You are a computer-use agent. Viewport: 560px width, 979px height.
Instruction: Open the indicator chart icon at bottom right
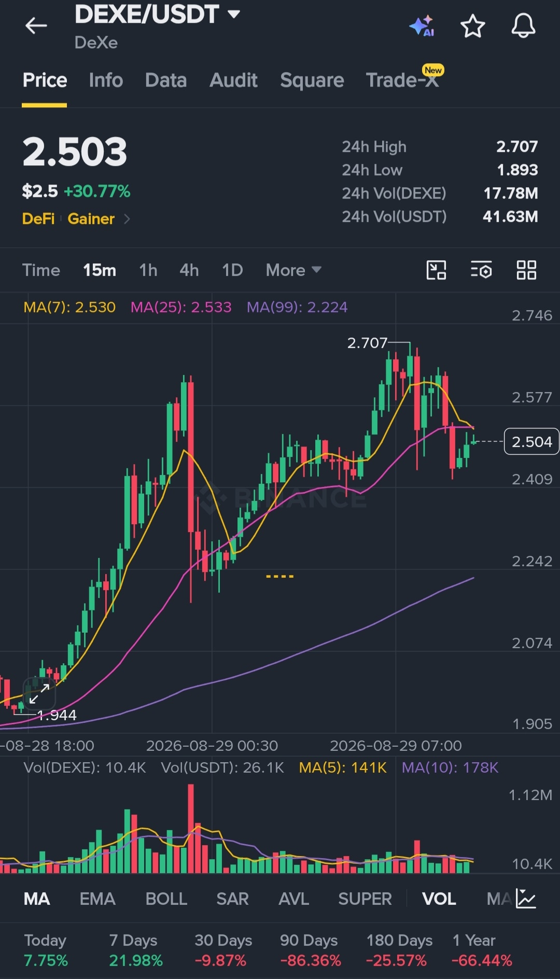click(x=526, y=899)
